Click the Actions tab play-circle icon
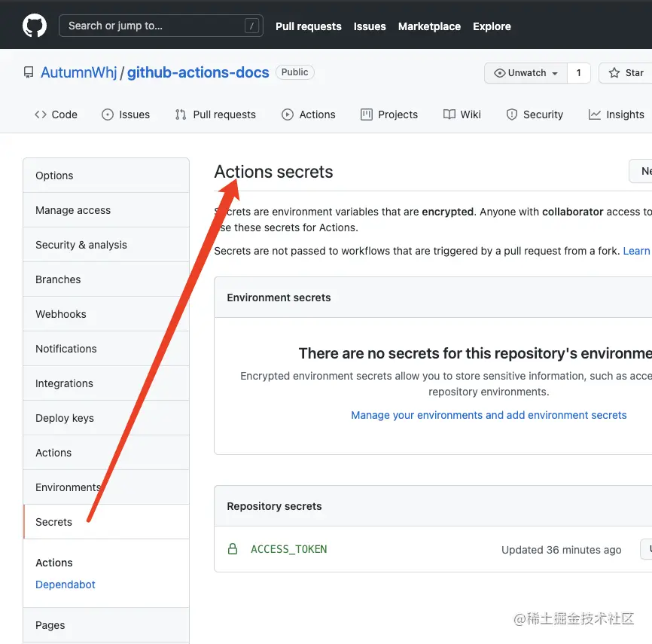Image resolution: width=652 pixels, height=644 pixels. (288, 114)
